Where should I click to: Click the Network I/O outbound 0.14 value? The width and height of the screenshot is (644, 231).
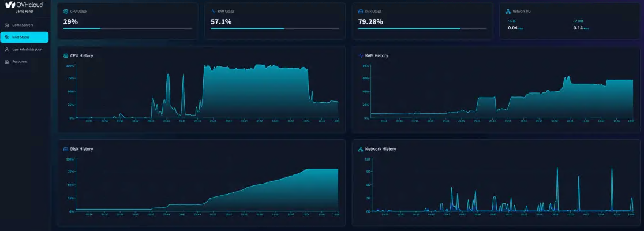coord(578,28)
